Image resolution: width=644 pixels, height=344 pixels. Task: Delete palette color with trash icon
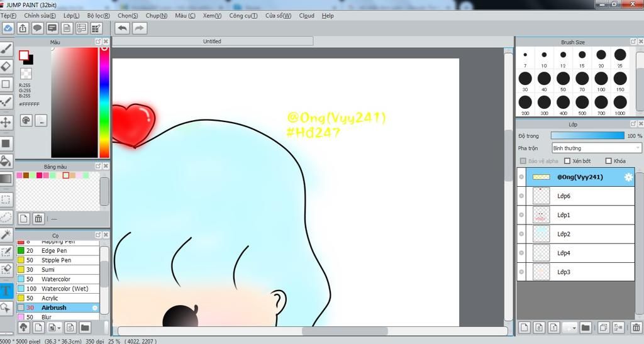tap(38, 218)
